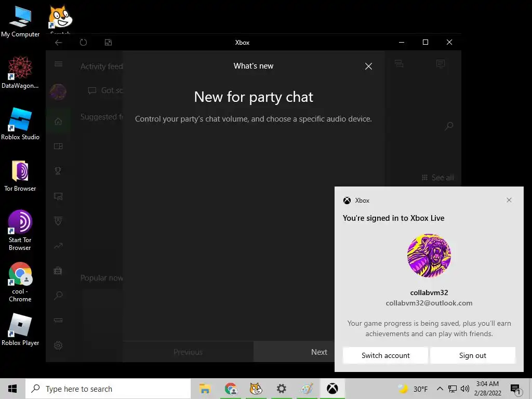Click the Xbox taskbar icon
Screen dimensions: 532x399
(332, 389)
